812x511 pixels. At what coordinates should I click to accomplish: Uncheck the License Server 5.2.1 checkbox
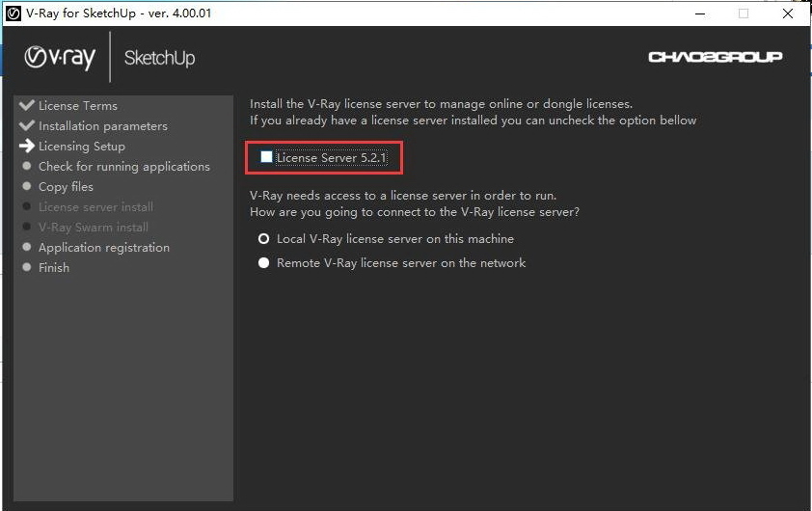point(266,157)
